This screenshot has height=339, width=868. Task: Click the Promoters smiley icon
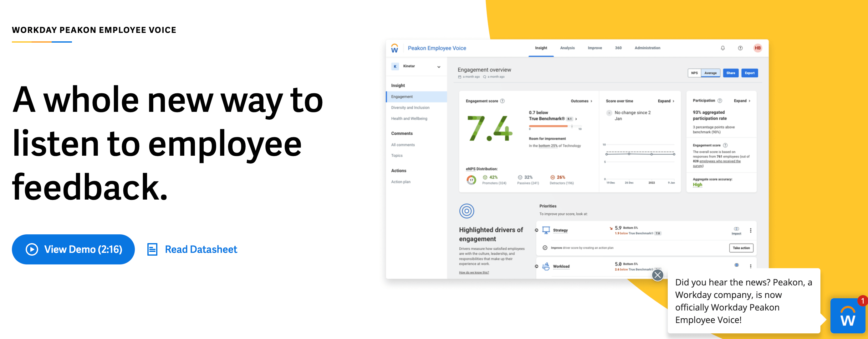pos(485,177)
